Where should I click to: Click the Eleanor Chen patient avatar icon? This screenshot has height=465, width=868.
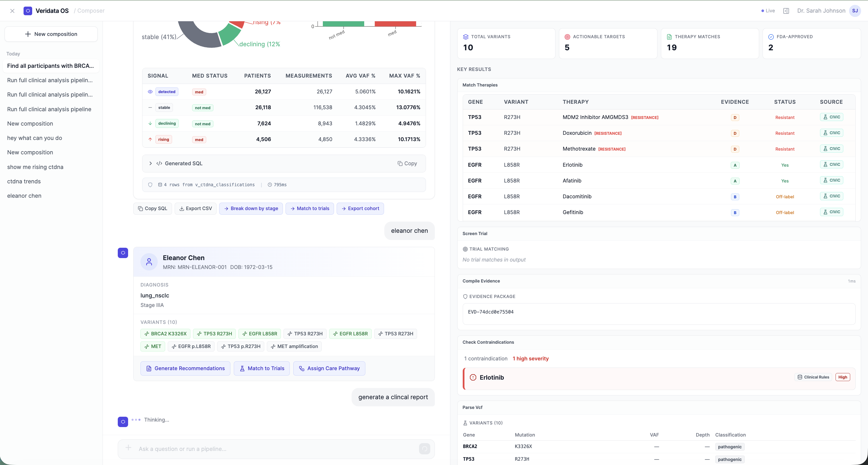[x=149, y=262]
